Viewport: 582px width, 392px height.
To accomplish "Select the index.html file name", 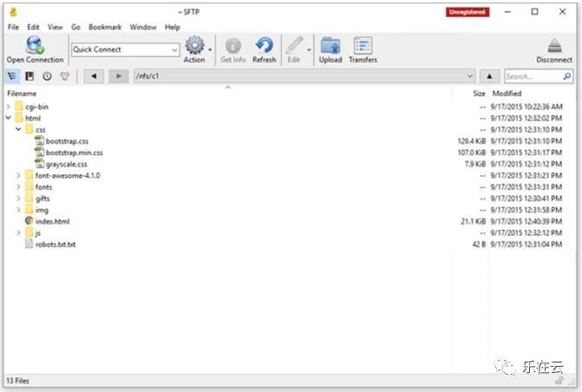I will tap(52, 222).
